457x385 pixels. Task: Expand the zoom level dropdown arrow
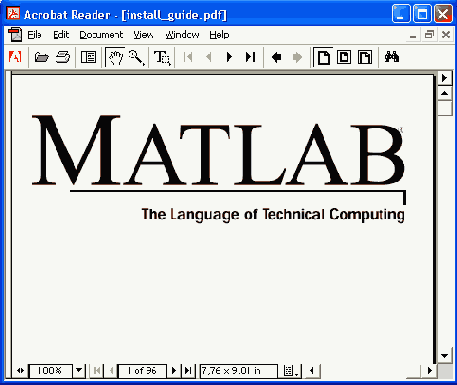coord(79,371)
